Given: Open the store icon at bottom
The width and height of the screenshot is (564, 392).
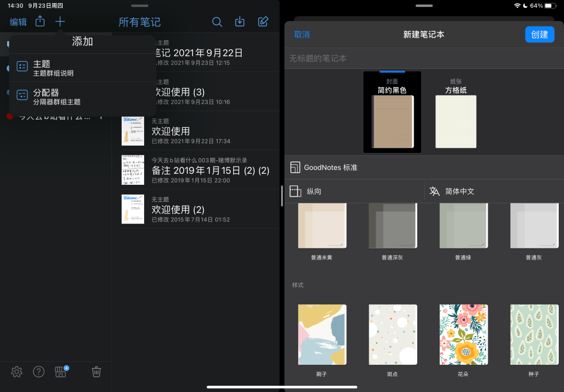Looking at the screenshot, I should point(61,372).
